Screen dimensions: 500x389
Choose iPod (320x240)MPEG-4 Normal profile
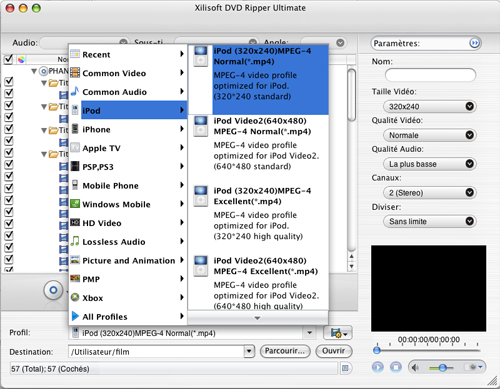258,80
